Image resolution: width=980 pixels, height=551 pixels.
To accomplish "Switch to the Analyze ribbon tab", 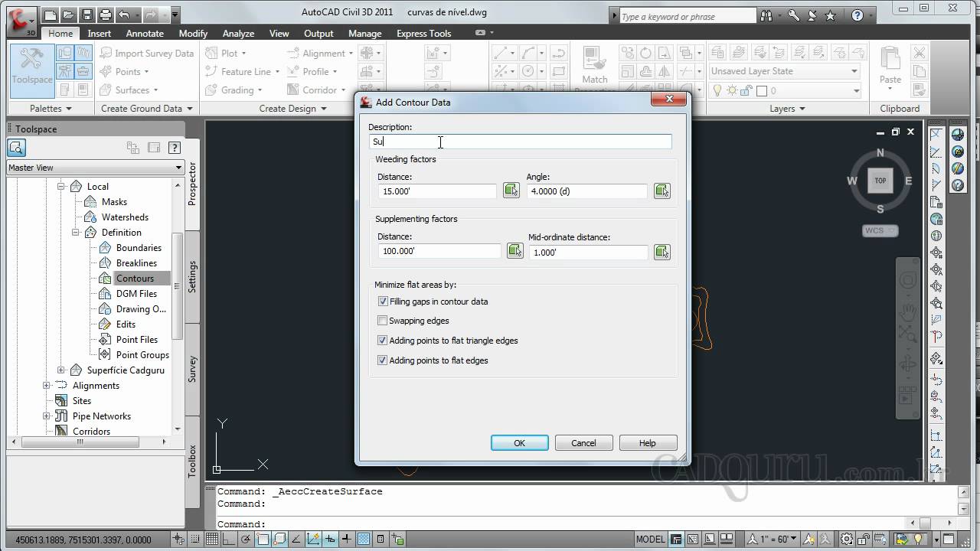I will pos(238,34).
